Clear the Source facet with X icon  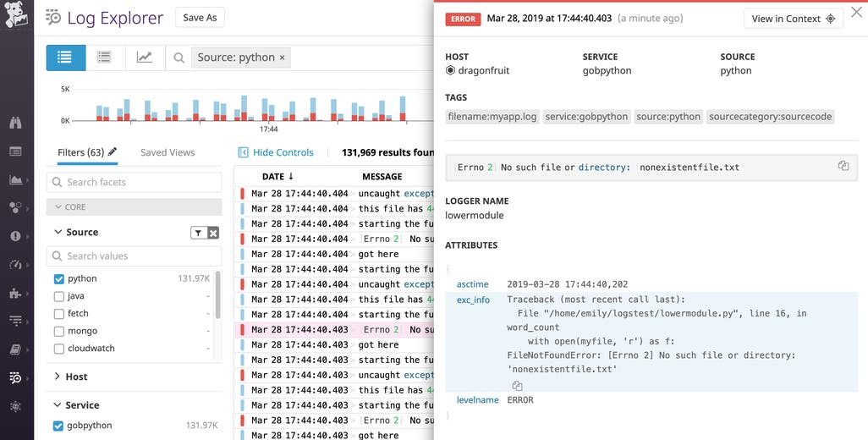213,233
